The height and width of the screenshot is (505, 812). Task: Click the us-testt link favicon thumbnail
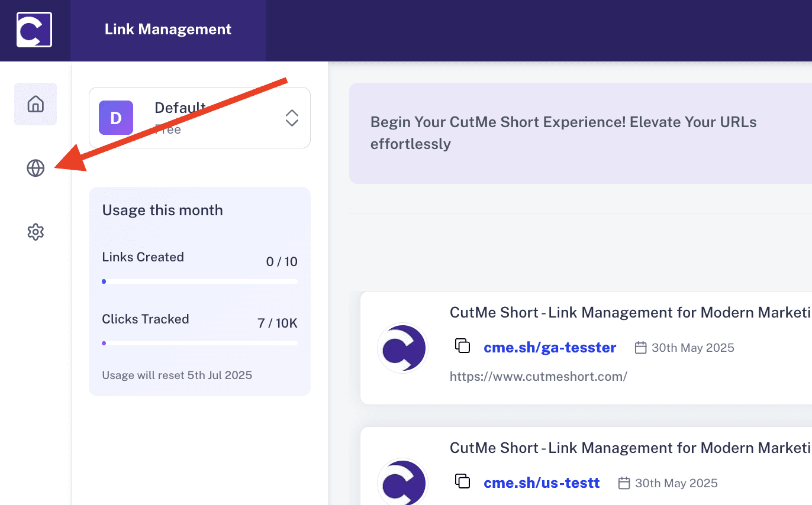click(402, 483)
